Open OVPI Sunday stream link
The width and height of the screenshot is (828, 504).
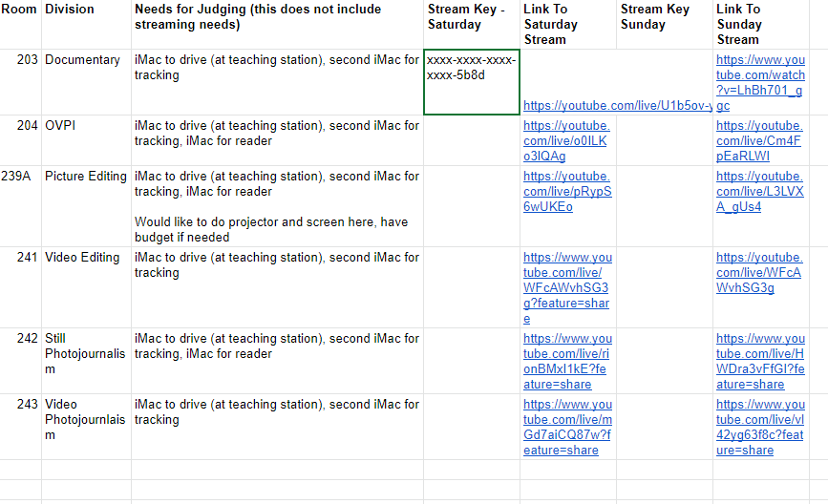tap(759, 141)
